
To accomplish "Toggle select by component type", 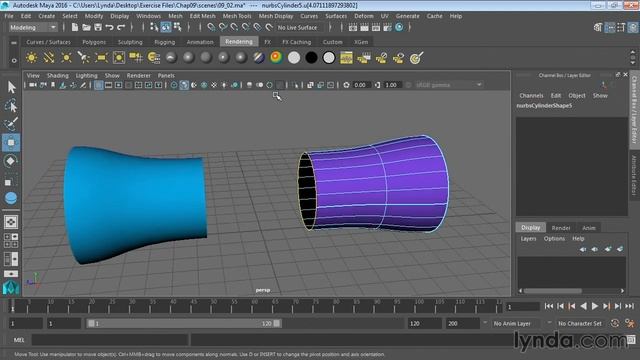I will [177, 27].
